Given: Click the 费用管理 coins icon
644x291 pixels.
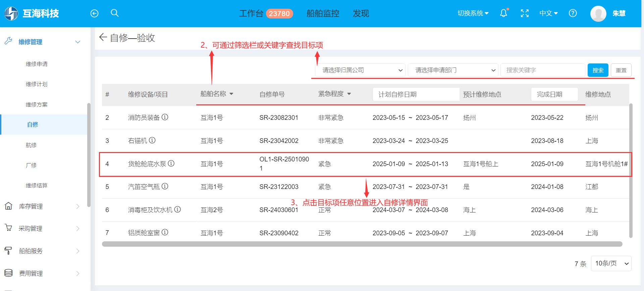Looking at the screenshot, I should [x=8, y=273].
